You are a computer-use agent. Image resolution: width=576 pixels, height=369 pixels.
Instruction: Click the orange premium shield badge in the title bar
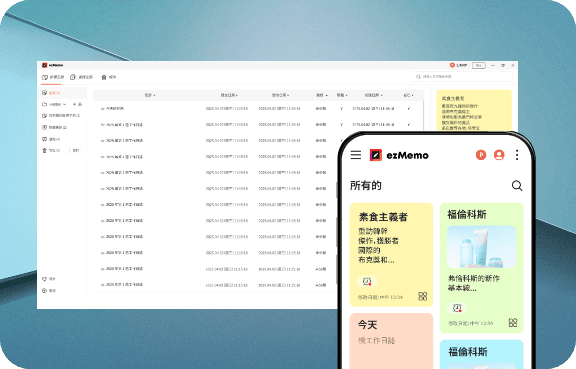point(452,65)
